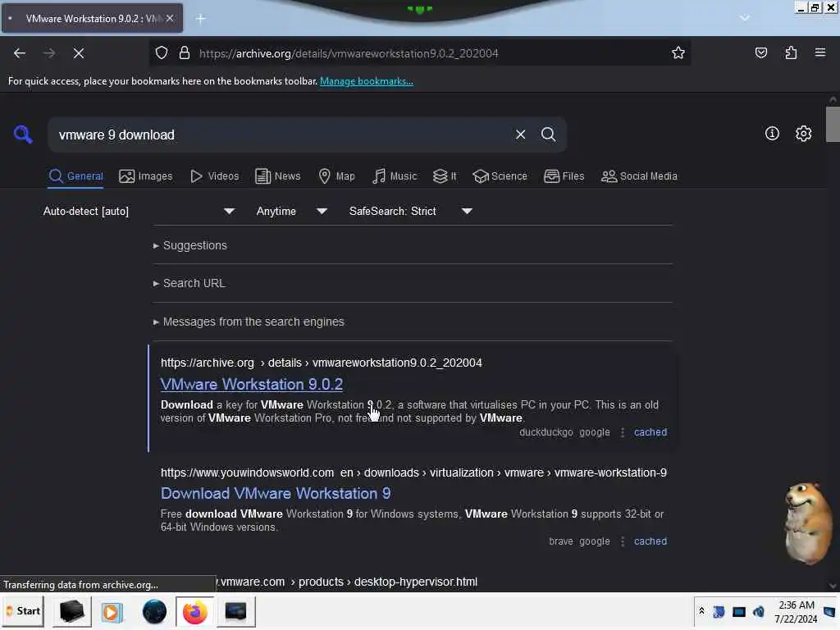Expand the Search URL section
The image size is (840, 630).
pyautogui.click(x=189, y=283)
